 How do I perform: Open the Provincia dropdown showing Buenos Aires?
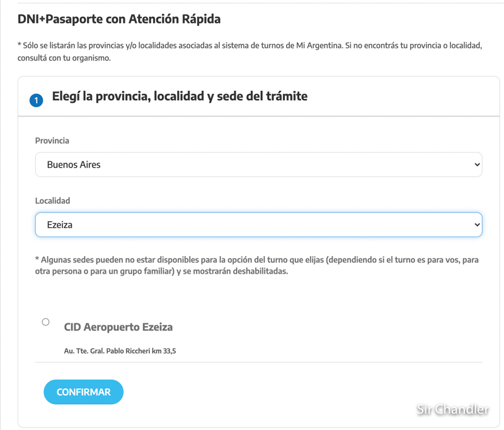(258, 165)
